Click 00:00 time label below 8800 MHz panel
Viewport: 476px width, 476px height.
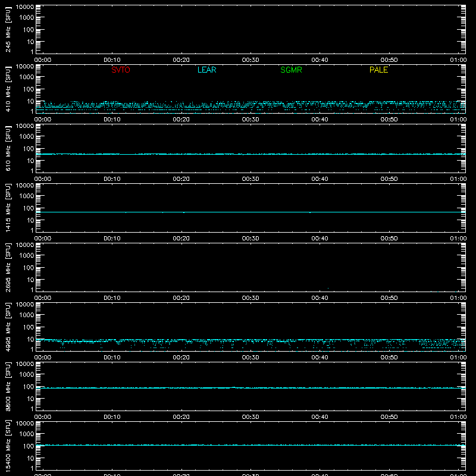pos(43,417)
